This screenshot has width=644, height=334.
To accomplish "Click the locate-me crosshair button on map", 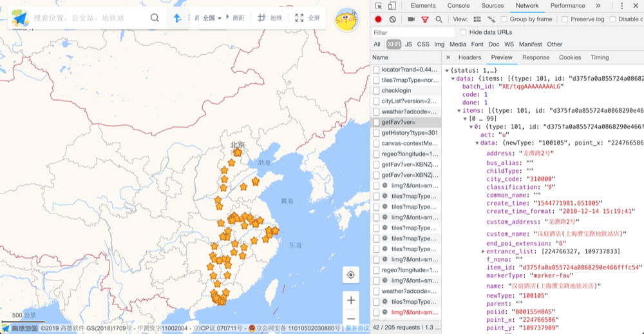I will click(351, 275).
